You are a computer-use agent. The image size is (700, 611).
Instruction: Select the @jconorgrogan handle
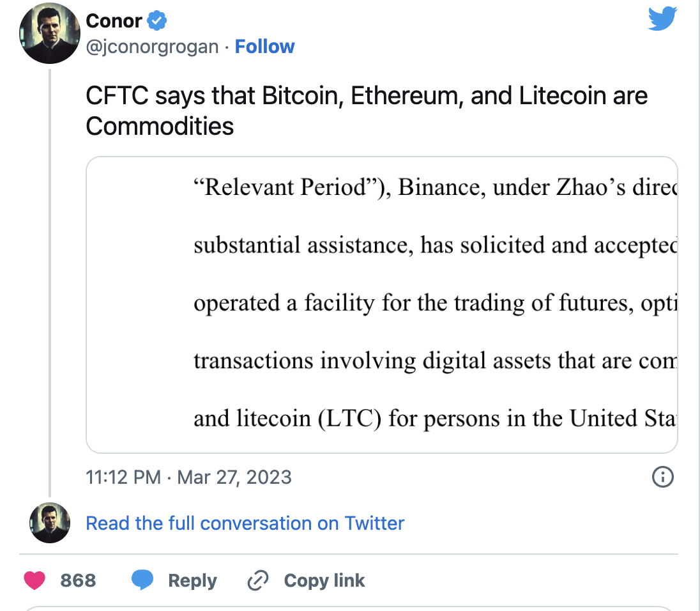click(x=152, y=46)
